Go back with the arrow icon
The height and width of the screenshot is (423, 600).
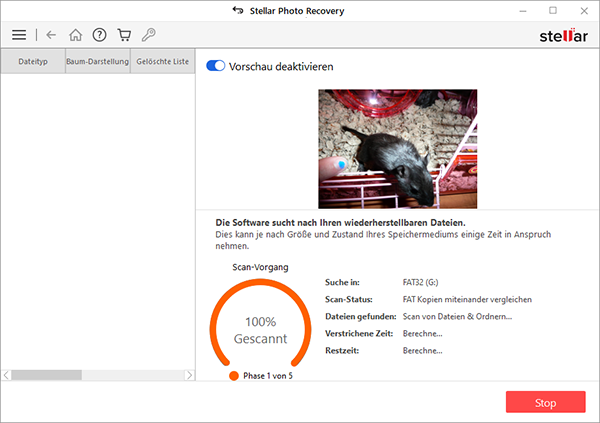pos(51,35)
